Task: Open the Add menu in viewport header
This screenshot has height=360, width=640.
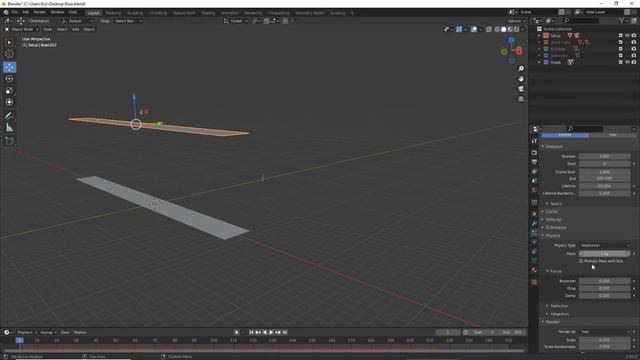Action: pos(76,29)
